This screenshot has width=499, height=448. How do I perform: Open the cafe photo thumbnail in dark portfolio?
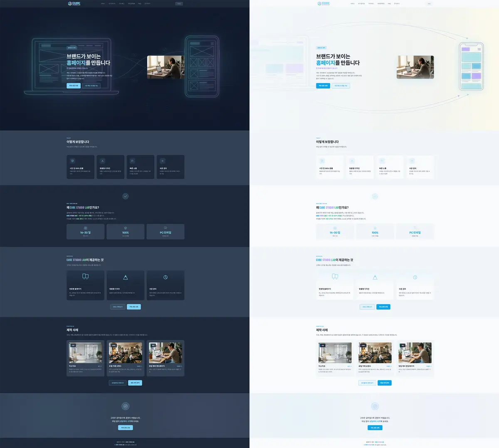coord(126,353)
